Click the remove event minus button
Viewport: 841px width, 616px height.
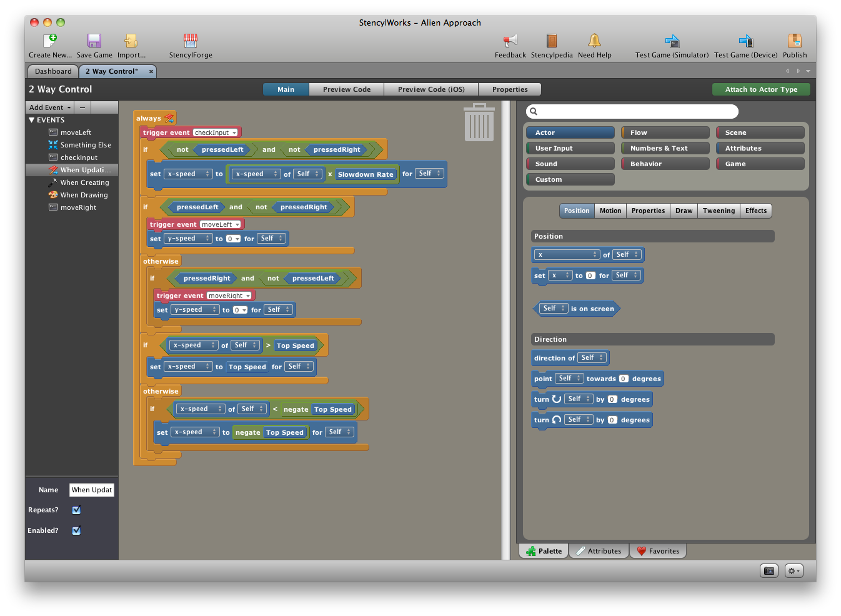coord(82,107)
